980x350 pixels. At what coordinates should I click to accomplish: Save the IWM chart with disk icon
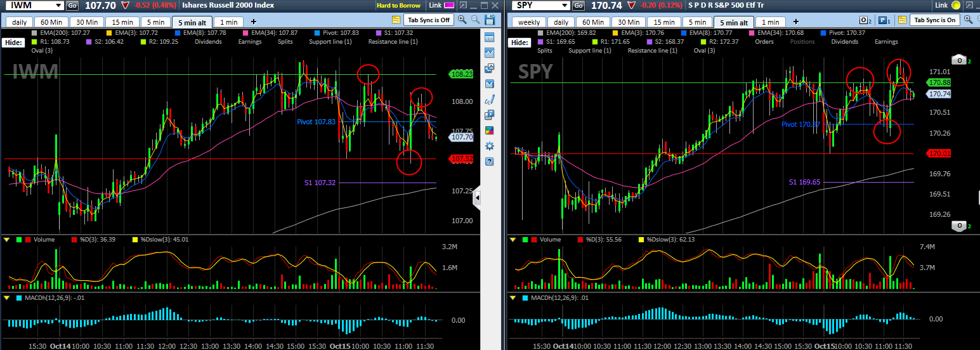490,20
